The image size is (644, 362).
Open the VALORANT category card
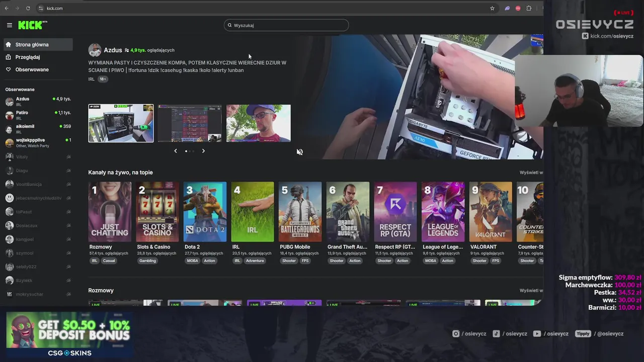pos(491,212)
